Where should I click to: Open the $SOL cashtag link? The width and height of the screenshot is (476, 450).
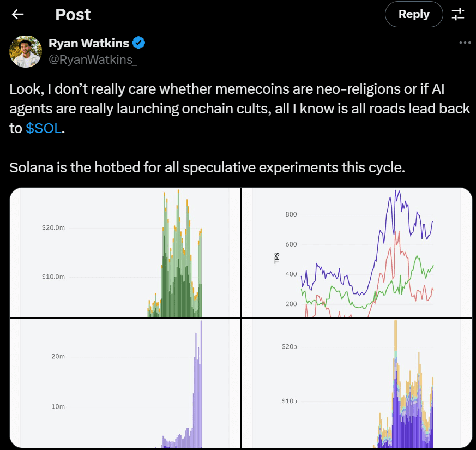[43, 128]
